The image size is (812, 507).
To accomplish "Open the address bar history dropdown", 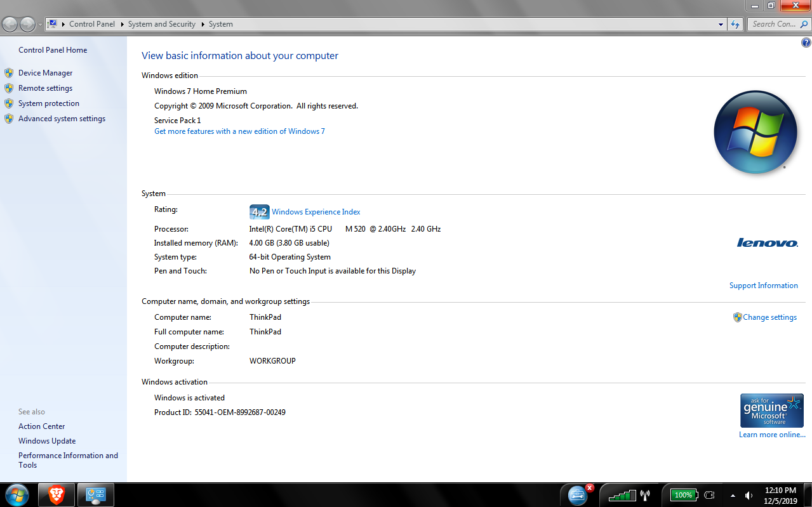I will [721, 24].
